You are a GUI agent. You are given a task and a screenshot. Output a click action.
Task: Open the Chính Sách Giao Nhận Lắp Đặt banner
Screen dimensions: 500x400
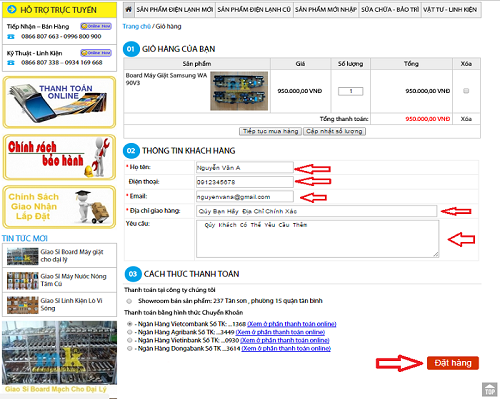click(x=59, y=207)
